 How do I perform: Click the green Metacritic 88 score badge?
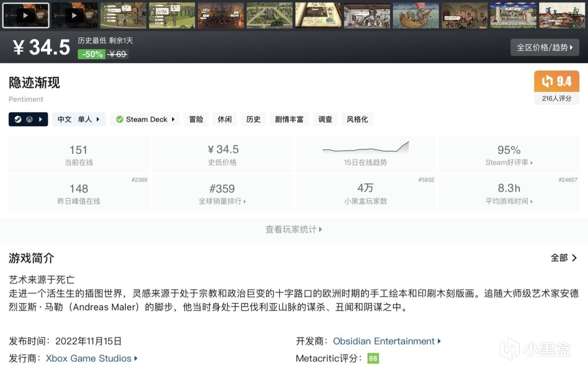(x=373, y=359)
